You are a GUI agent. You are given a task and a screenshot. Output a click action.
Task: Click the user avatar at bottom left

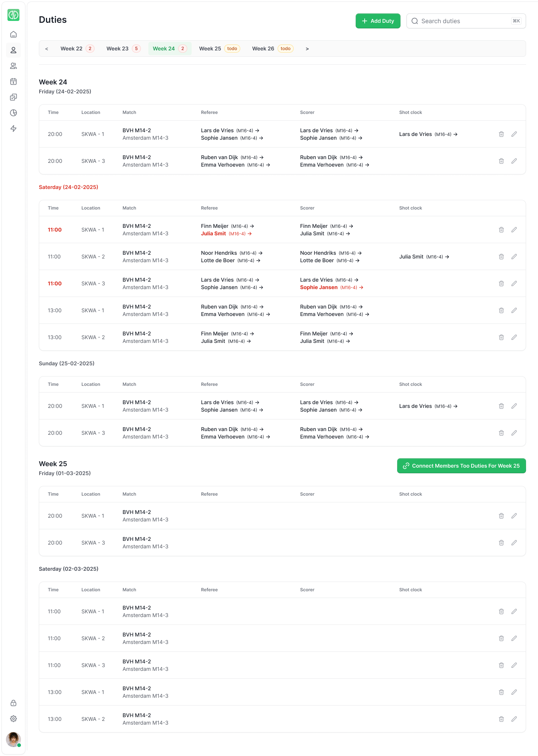(13, 739)
